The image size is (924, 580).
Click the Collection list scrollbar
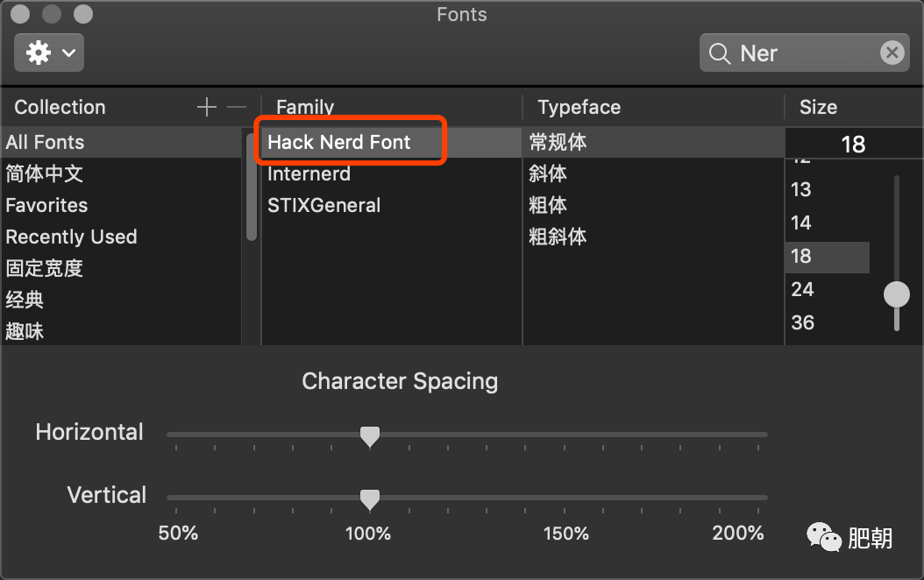tap(252, 186)
